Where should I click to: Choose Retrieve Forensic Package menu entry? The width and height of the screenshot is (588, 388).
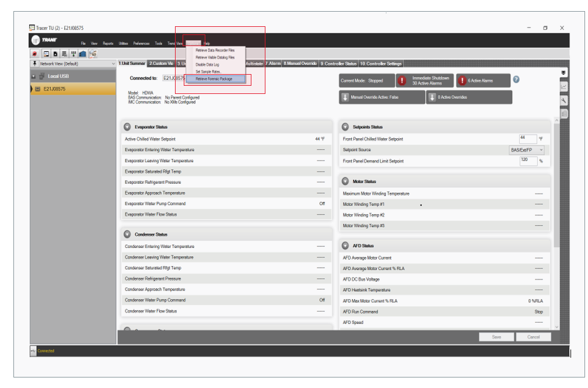pyautogui.click(x=215, y=79)
